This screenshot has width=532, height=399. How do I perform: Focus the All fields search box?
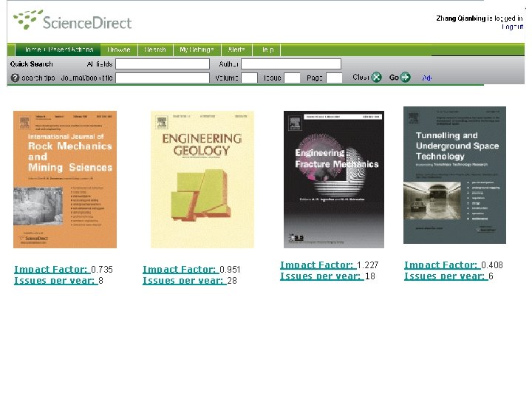point(163,64)
